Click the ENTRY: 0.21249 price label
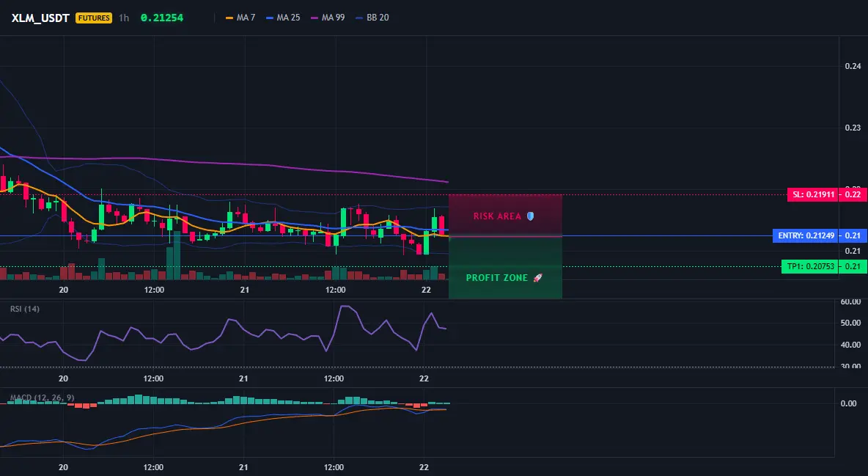868x476 pixels. coord(806,236)
